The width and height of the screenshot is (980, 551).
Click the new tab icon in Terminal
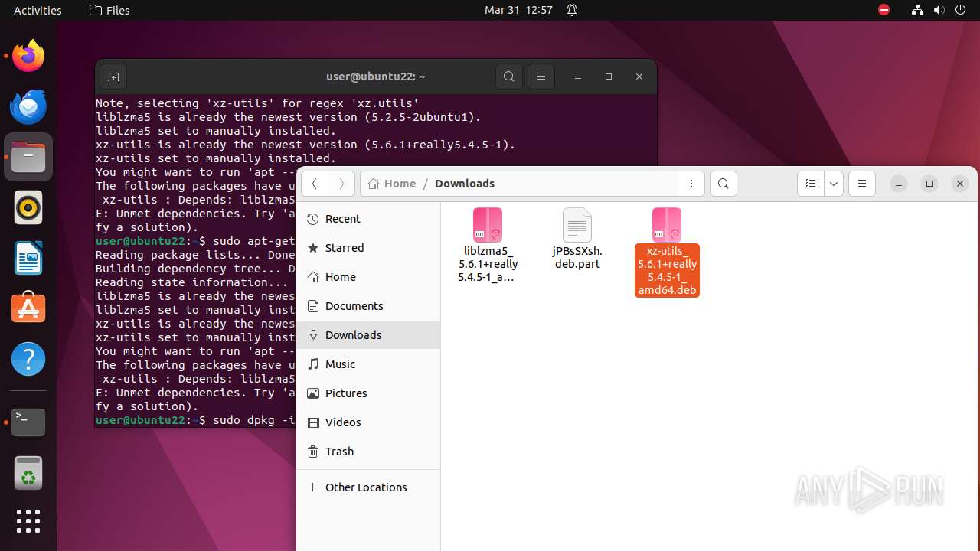(113, 77)
